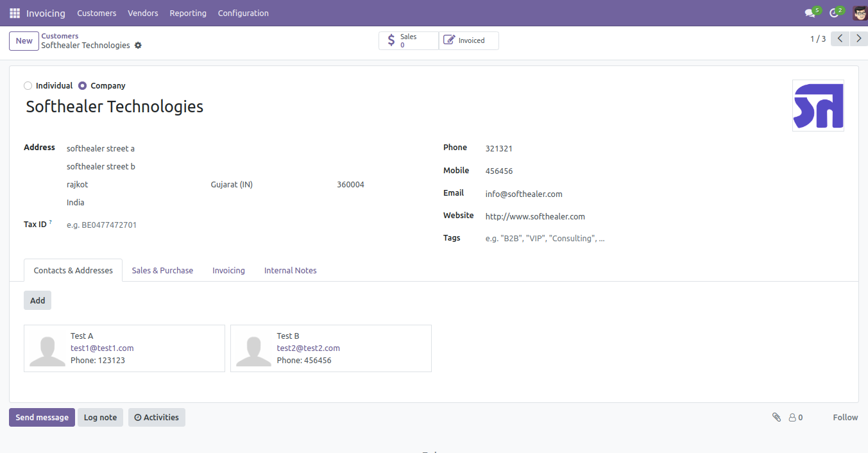Select the Company radio button
868x453 pixels.
(82, 85)
